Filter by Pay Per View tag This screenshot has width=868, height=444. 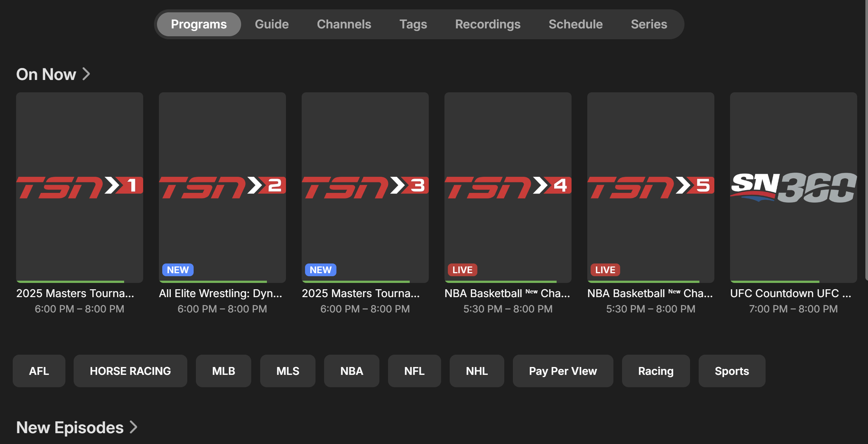pyautogui.click(x=563, y=371)
